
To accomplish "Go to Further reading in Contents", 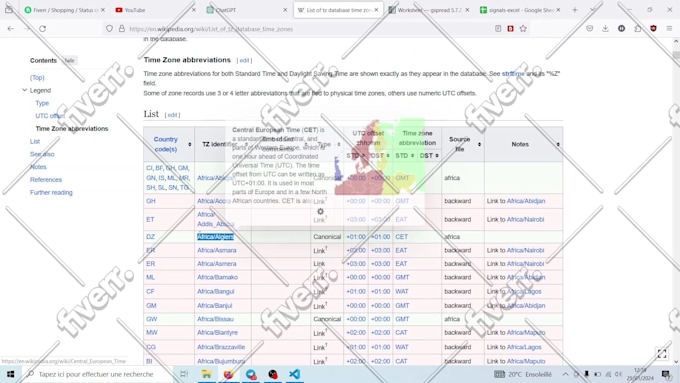I will (51, 192).
